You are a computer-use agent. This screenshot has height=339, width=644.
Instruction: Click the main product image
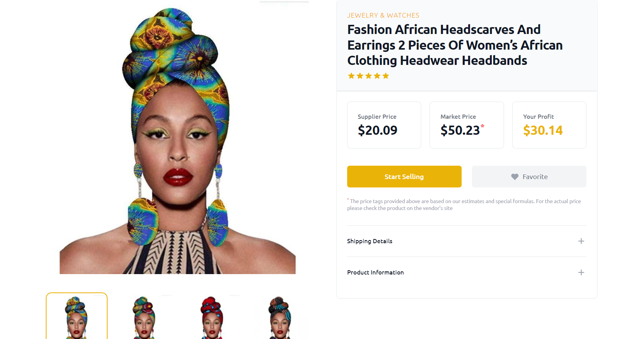[177, 140]
